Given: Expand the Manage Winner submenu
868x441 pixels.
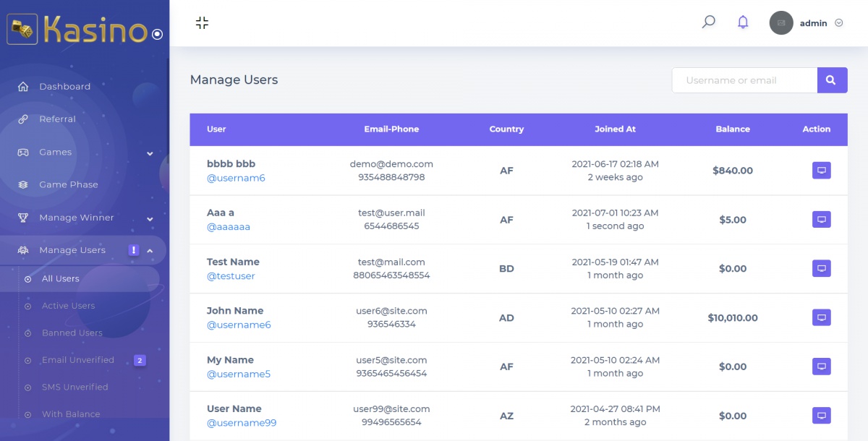Looking at the screenshot, I should coord(150,219).
